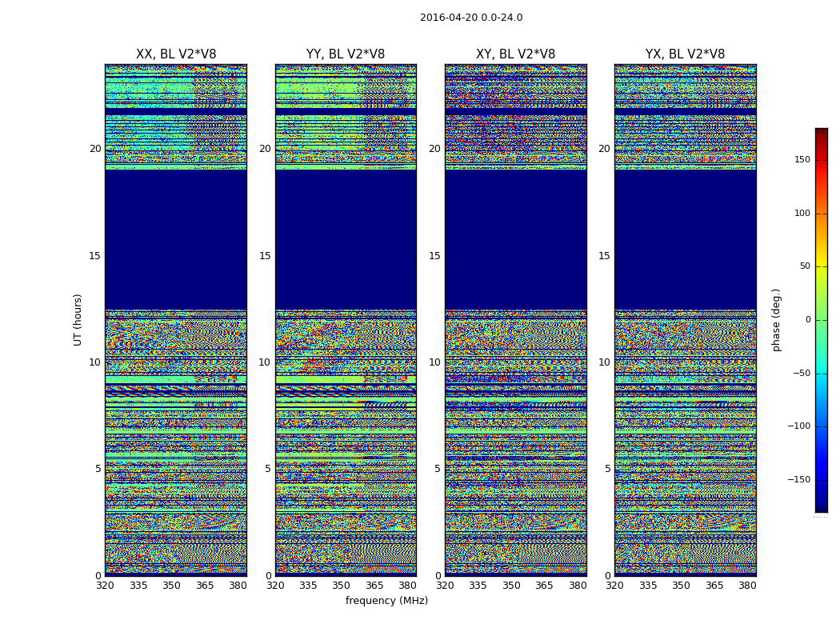Click the 335 frequency tick under XX panel
This screenshot has height=640, width=840.
coord(138,586)
